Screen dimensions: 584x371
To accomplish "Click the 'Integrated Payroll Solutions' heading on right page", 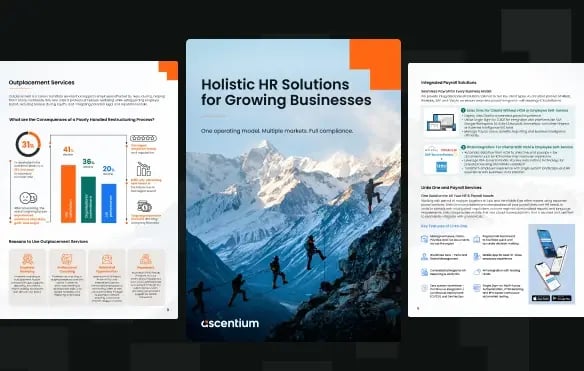I will tap(448, 82).
